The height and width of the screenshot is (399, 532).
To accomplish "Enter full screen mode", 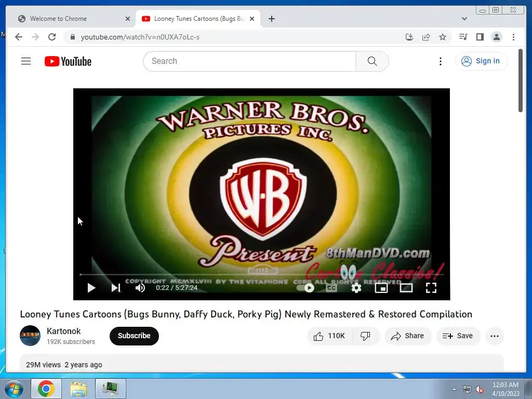I will (x=431, y=288).
